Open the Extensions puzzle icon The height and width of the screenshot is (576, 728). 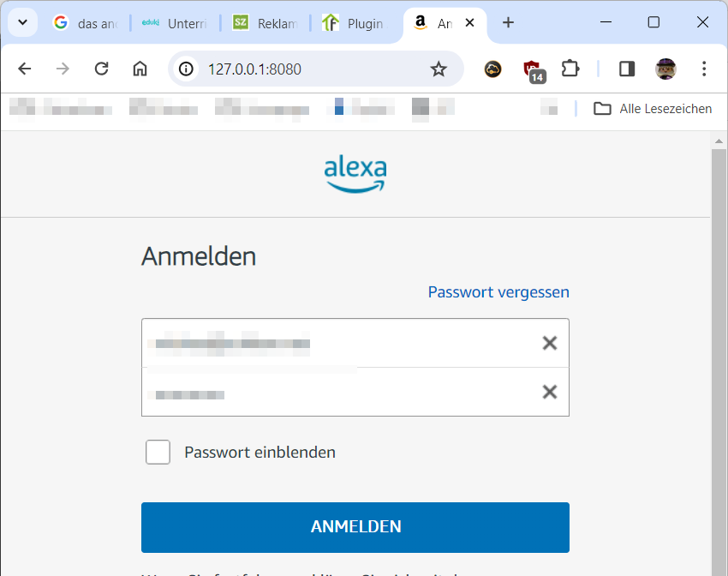570,69
